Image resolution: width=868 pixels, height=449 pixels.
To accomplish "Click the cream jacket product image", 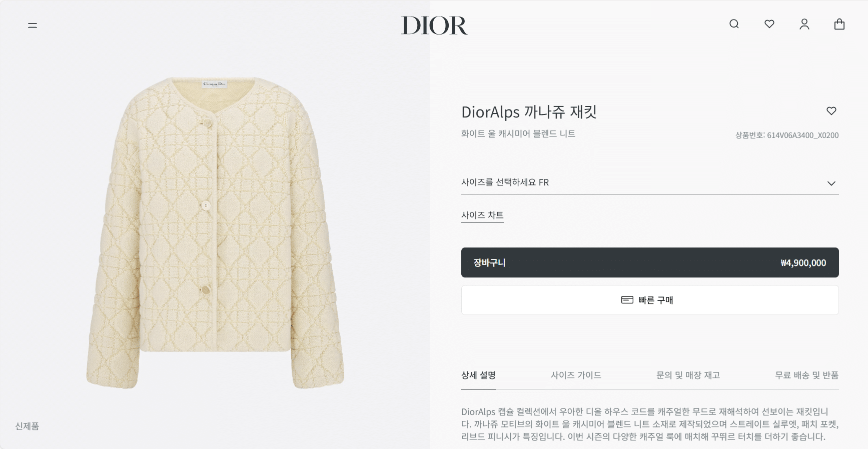I will pos(215,232).
